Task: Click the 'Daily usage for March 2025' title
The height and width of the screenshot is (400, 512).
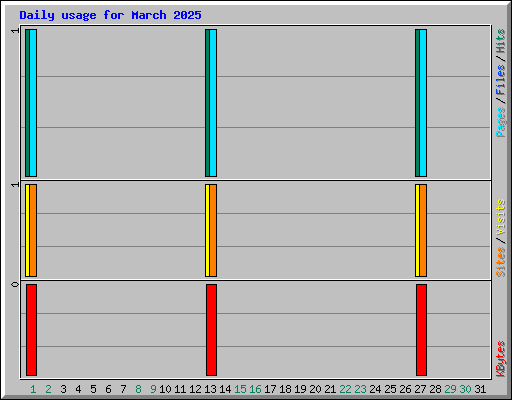Action: coord(110,15)
